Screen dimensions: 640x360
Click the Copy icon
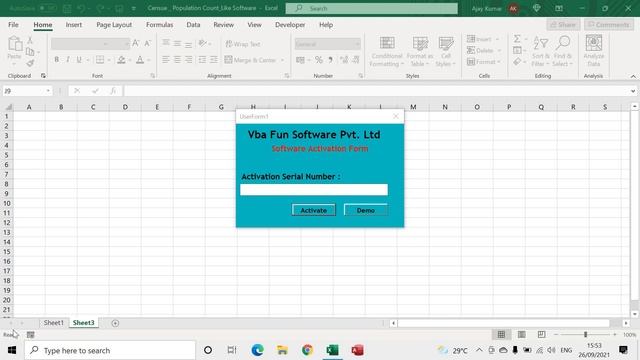(30, 52)
